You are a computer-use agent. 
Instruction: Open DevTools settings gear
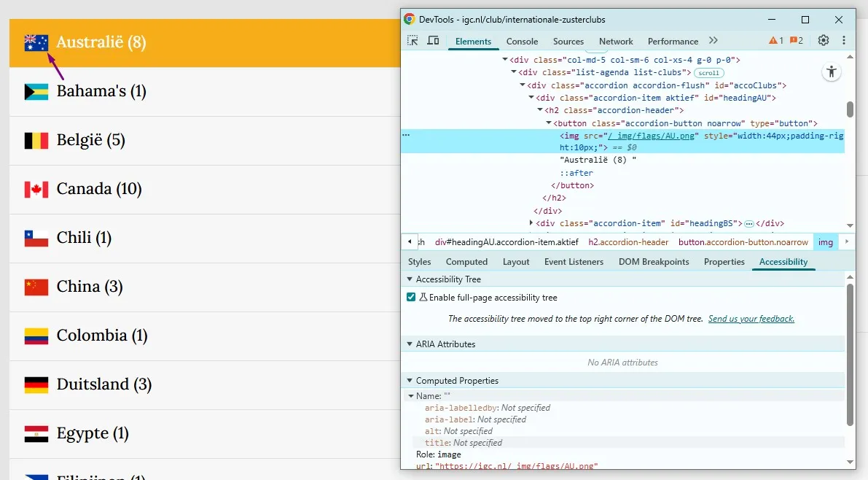click(823, 40)
